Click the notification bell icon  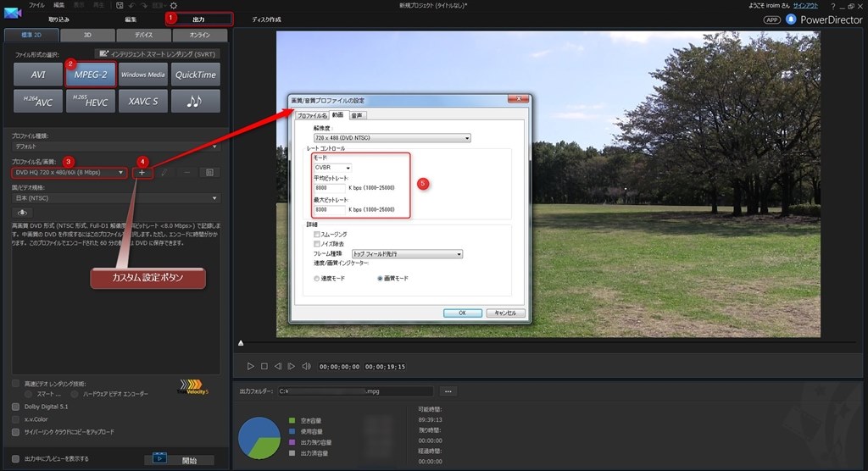click(x=791, y=19)
